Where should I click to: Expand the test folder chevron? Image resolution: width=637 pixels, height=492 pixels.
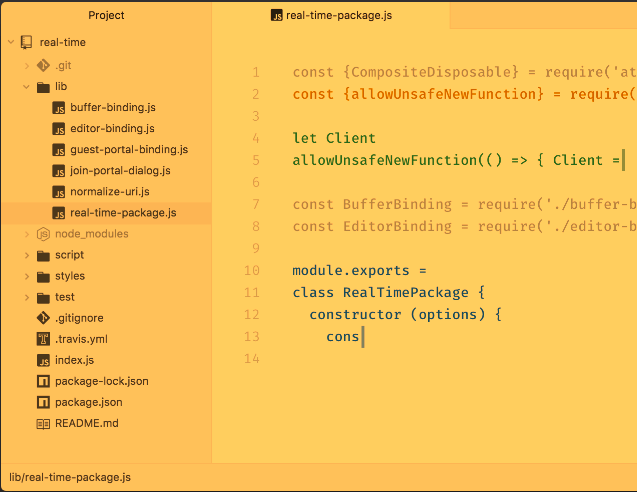pyautogui.click(x=26, y=297)
